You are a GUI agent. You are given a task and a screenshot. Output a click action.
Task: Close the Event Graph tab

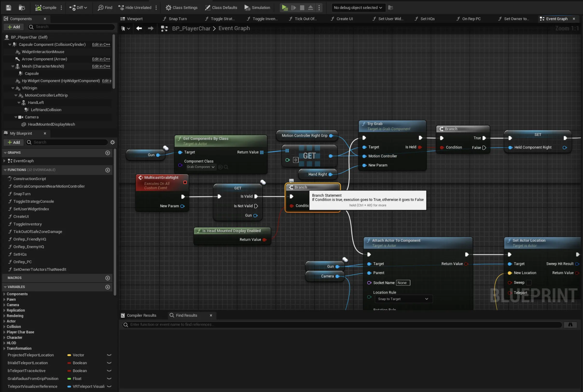point(574,19)
